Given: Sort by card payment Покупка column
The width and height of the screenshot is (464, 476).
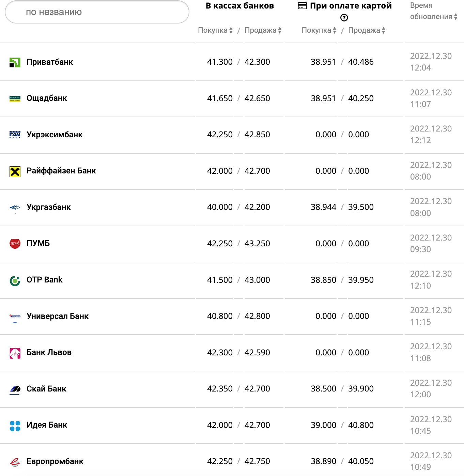Looking at the screenshot, I should 319,30.
